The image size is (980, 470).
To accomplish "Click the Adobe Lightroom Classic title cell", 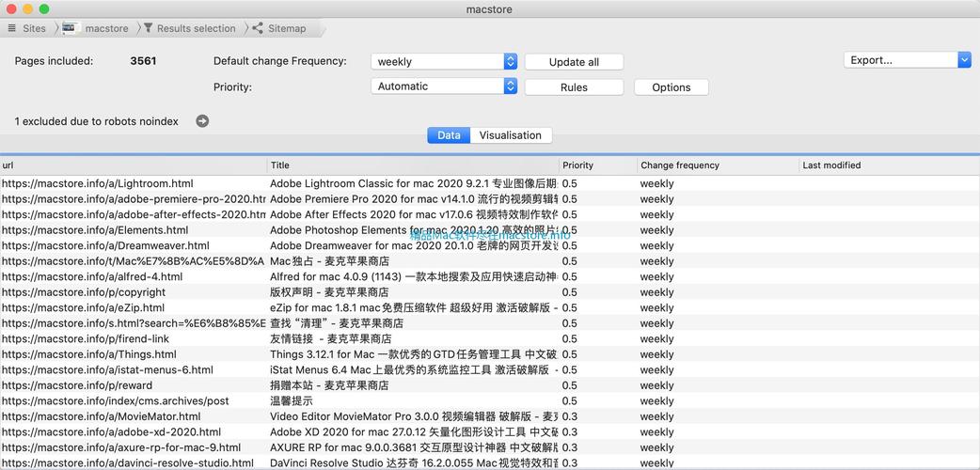I will (x=413, y=183).
